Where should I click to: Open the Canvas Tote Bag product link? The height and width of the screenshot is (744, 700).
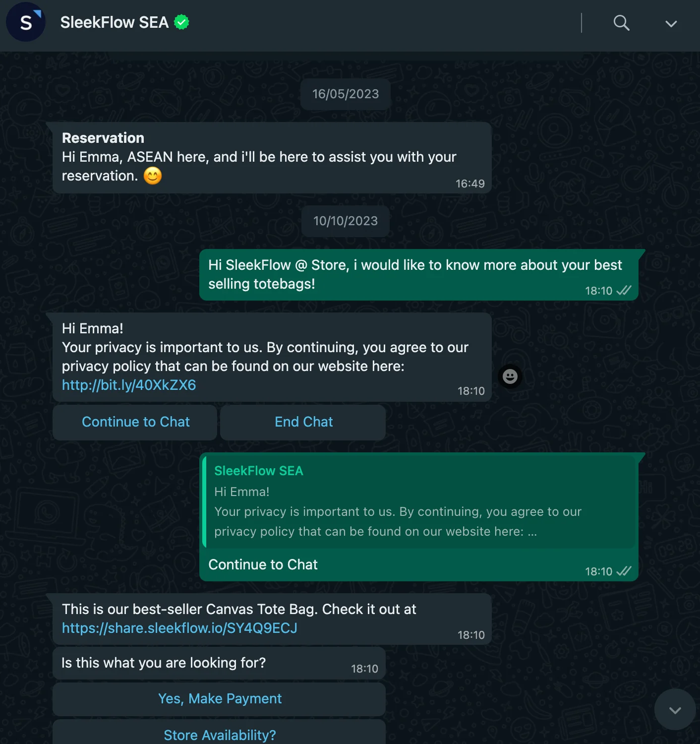(179, 628)
